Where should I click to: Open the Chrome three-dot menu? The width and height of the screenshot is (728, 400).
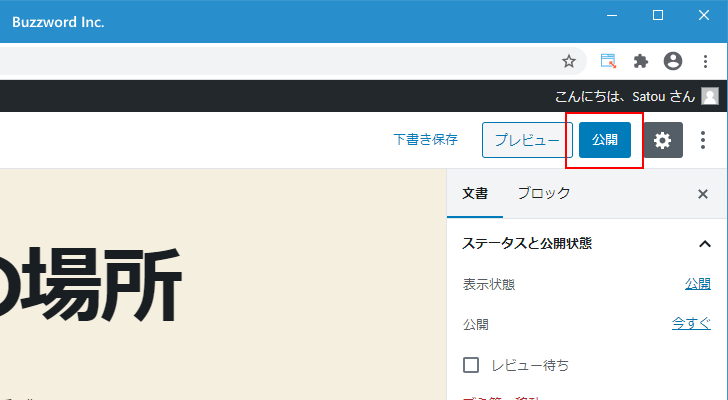(705, 61)
